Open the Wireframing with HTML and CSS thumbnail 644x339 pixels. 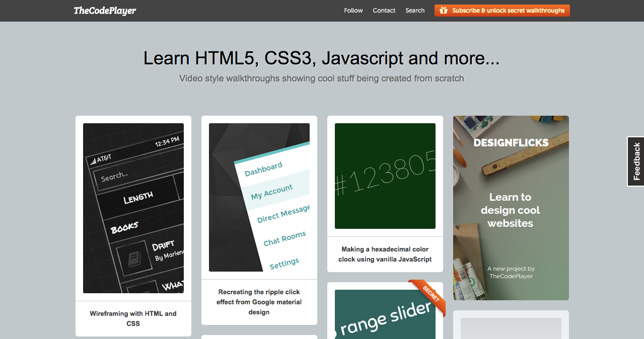133,208
